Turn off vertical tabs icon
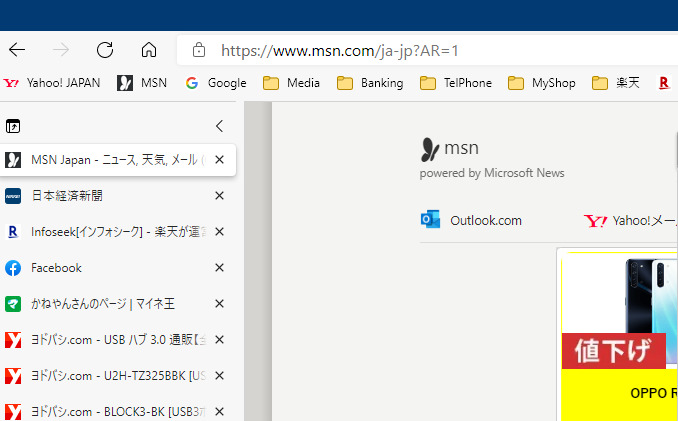Screen dimensions: 678x421 (13, 126)
